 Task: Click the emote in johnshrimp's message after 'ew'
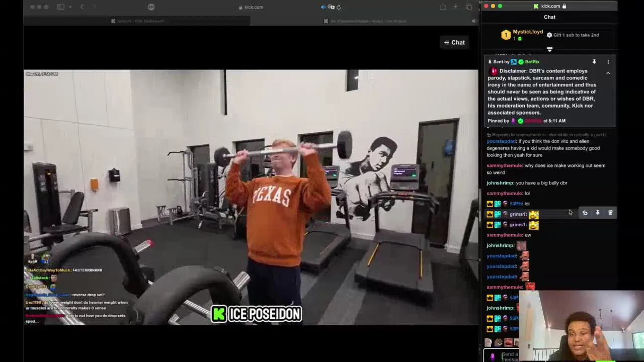[521, 246]
